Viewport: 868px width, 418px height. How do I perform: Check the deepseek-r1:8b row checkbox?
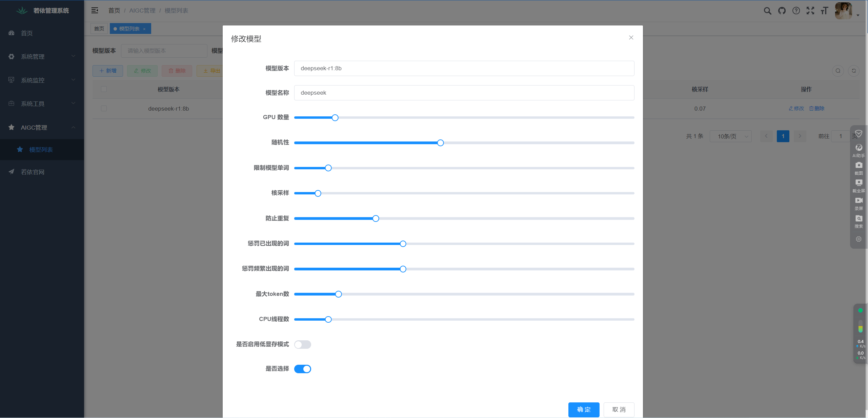click(104, 108)
